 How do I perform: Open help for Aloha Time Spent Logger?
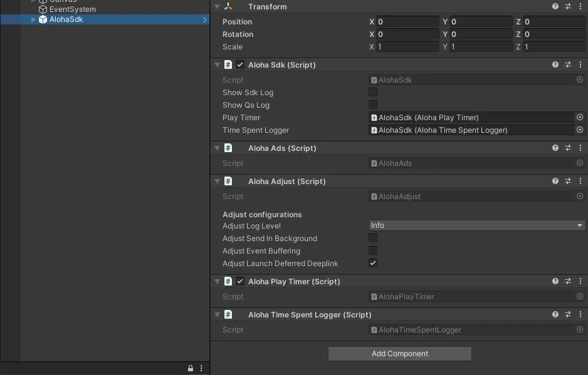point(555,314)
